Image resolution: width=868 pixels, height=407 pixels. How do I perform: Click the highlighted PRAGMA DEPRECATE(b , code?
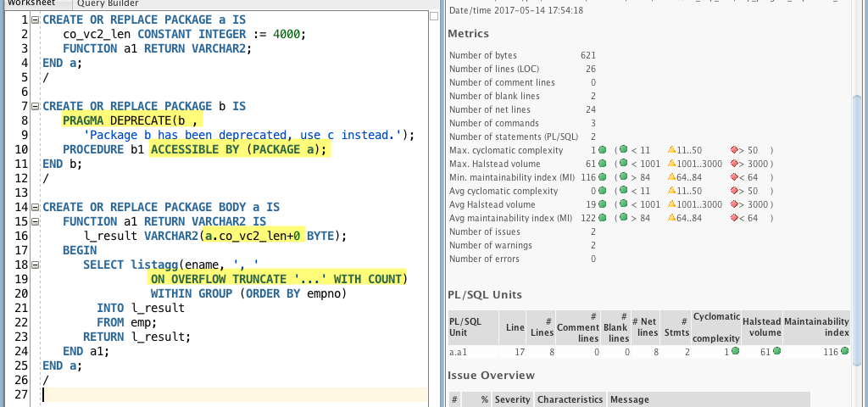coord(131,120)
